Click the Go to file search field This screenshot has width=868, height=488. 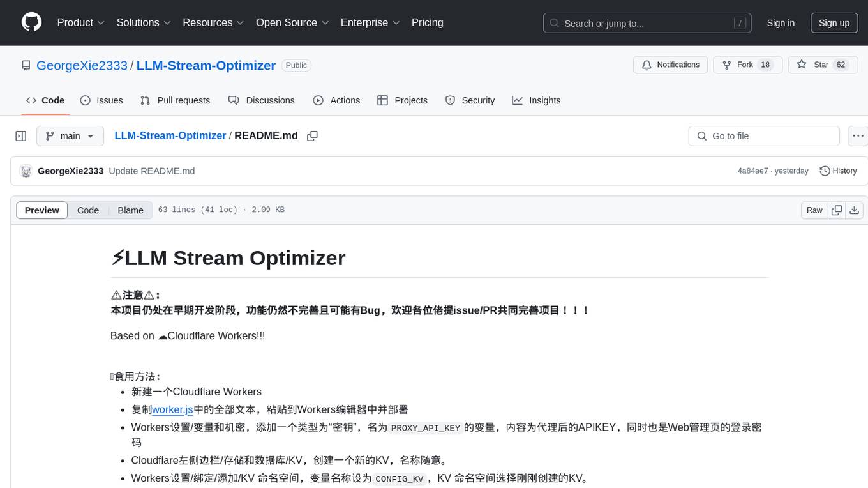coord(764,136)
